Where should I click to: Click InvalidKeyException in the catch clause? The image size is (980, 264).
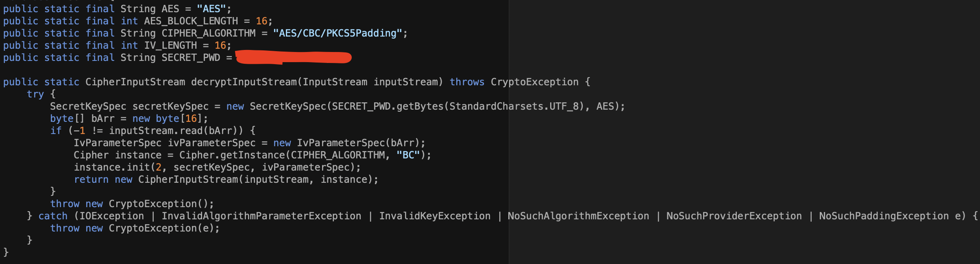pyautogui.click(x=434, y=216)
